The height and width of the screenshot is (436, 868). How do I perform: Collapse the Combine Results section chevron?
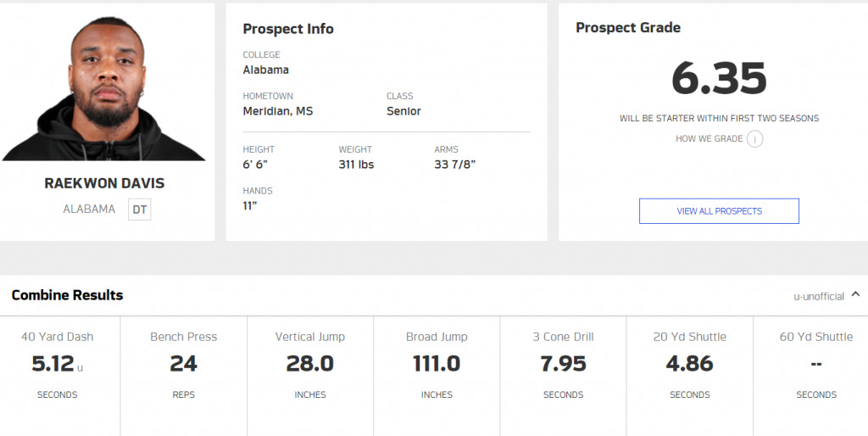point(855,294)
